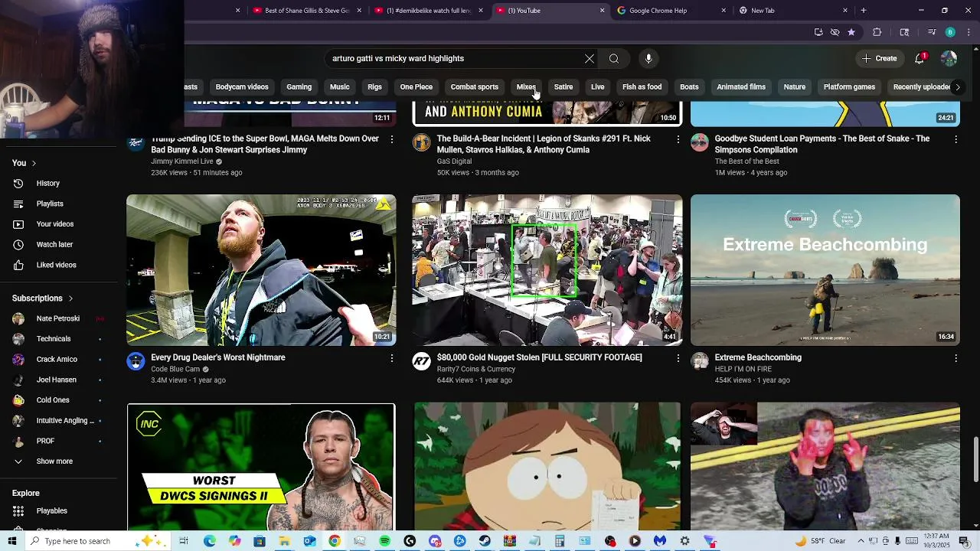Open Chrome extensions puzzle icon
980x551 pixels.
[x=877, y=32]
